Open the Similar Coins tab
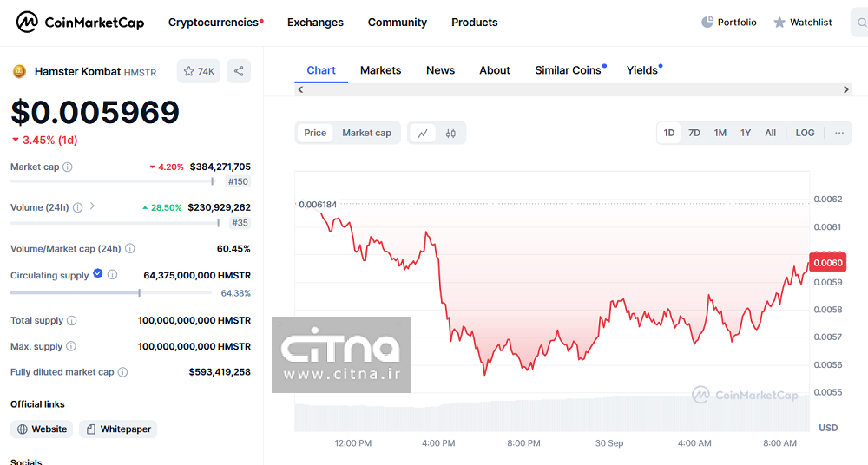This screenshot has width=868, height=465. coord(568,70)
